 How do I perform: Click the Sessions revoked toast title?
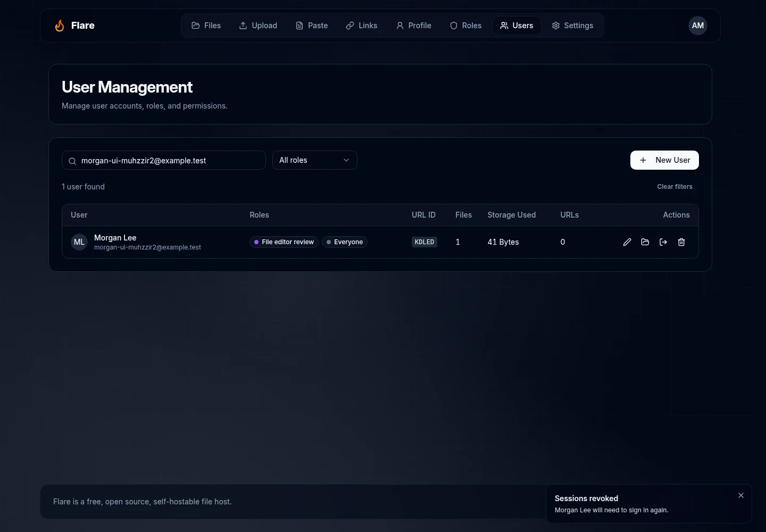[x=586, y=498]
